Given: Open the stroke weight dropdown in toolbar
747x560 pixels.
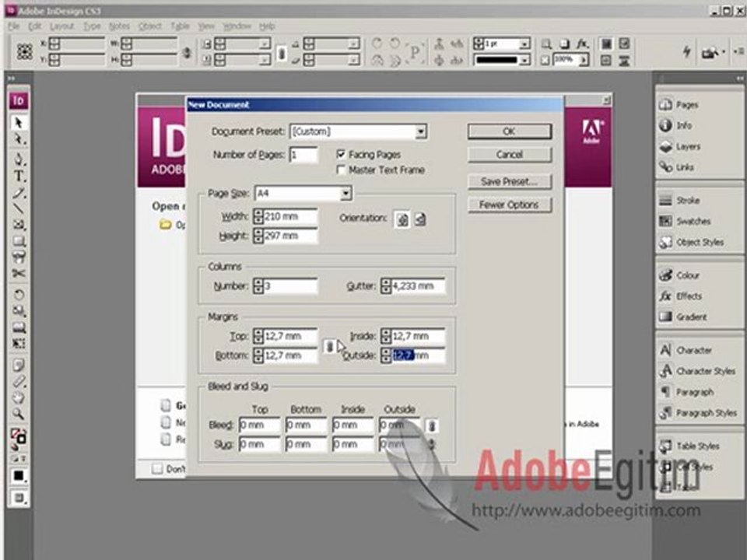Looking at the screenshot, I should (524, 44).
